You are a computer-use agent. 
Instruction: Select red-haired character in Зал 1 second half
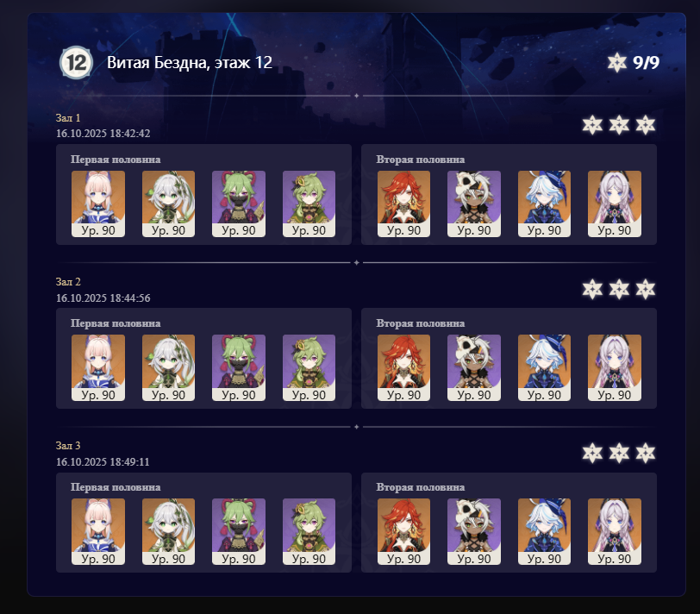pyautogui.click(x=403, y=204)
